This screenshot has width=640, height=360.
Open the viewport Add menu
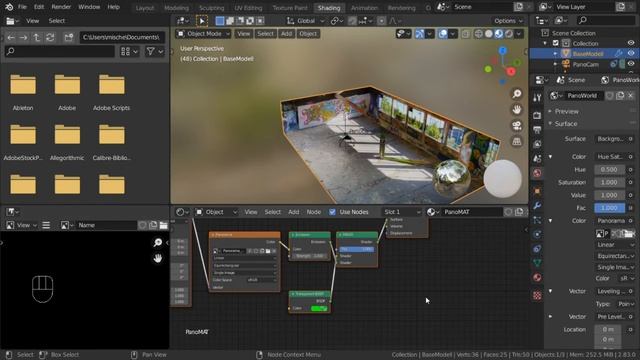287,34
